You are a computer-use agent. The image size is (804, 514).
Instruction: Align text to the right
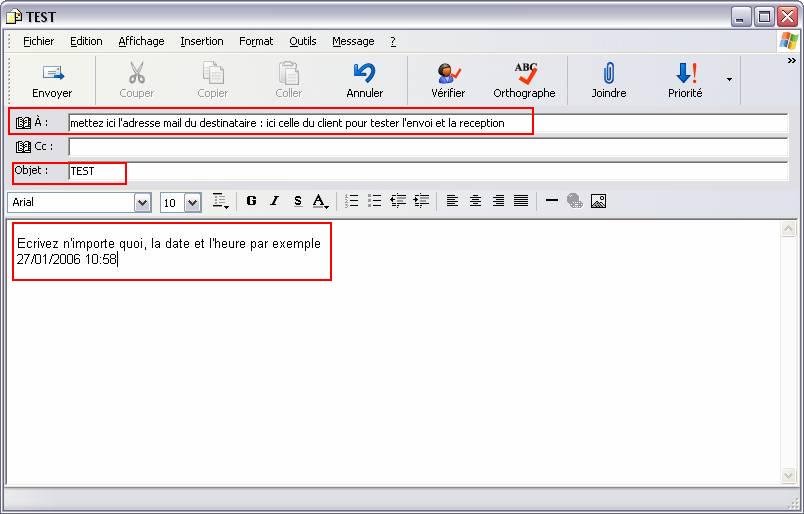pyautogui.click(x=498, y=201)
